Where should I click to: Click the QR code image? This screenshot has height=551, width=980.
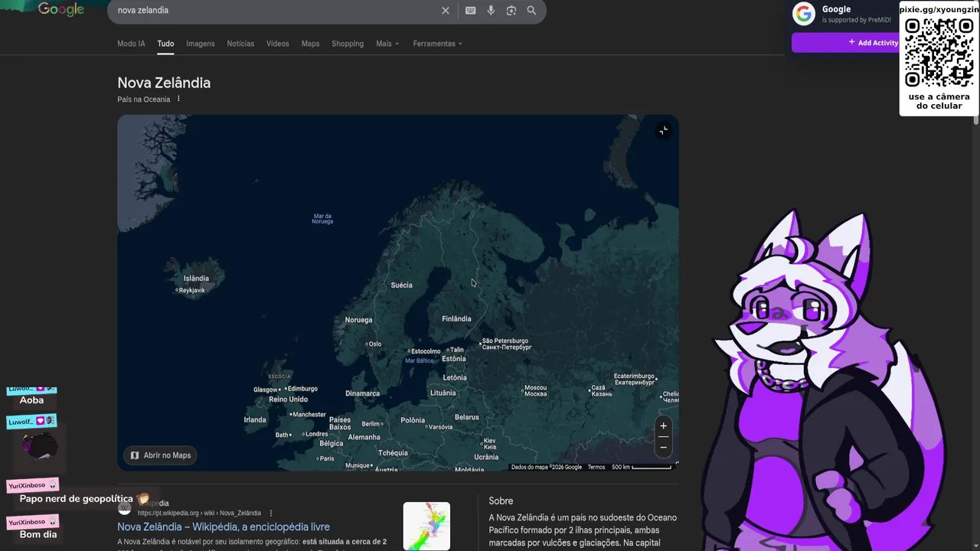coord(939,53)
